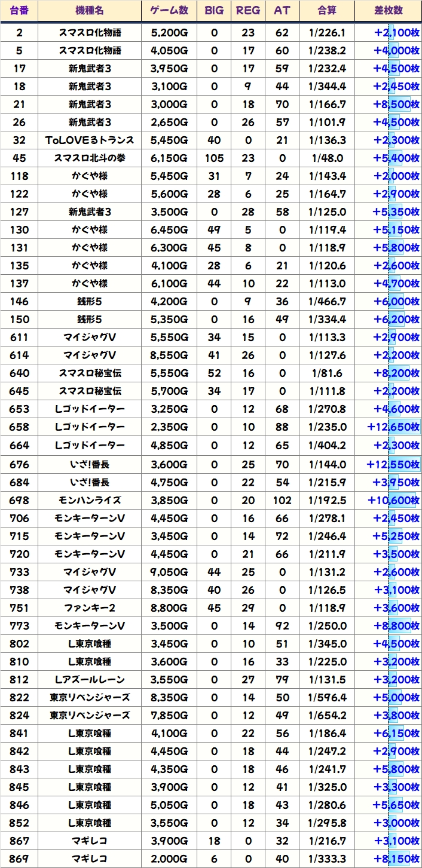This screenshot has height=868, width=422.
Task: Sort by the ゲーム数 column header
Action: click(x=169, y=11)
